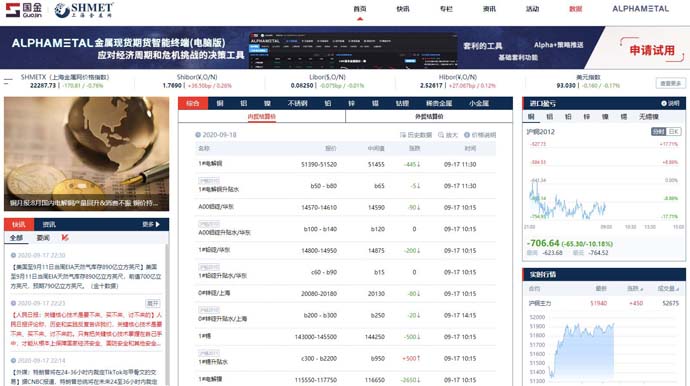Click clock icon of 22:23 news item

(x=13, y=303)
